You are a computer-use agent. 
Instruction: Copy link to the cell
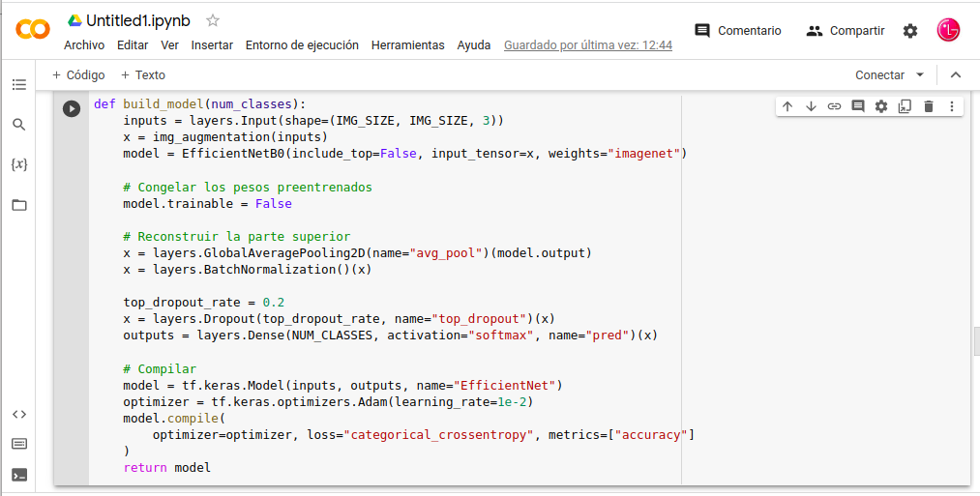pos(834,106)
